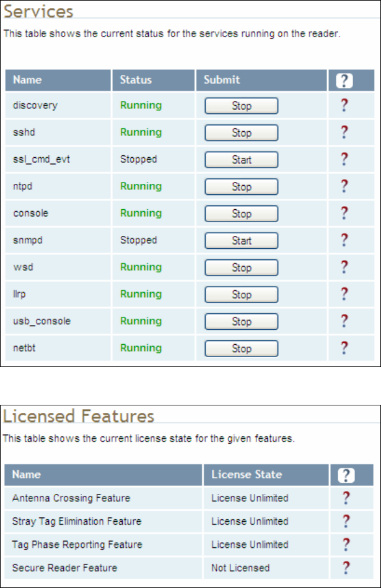381x588 pixels.
Task: Click Stopped status of snmpd
Action: click(139, 240)
